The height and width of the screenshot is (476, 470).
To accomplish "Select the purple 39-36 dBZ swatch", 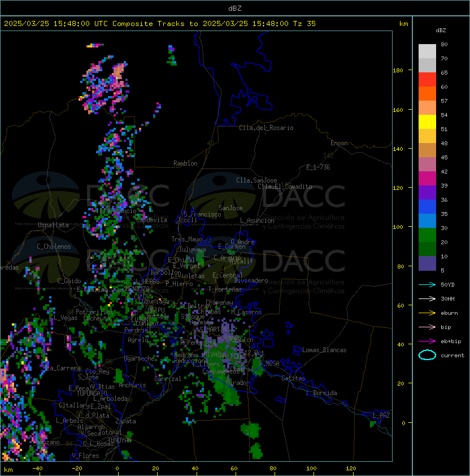I will click(x=427, y=192).
